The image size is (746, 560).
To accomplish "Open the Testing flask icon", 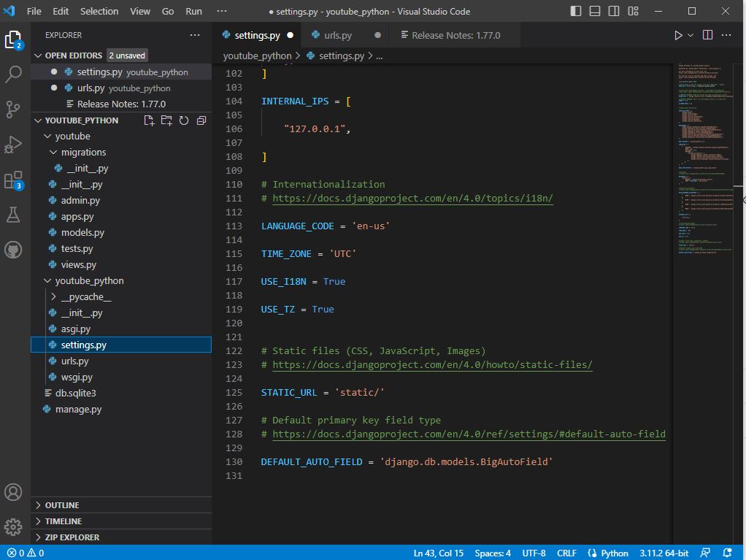I will click(x=13, y=215).
